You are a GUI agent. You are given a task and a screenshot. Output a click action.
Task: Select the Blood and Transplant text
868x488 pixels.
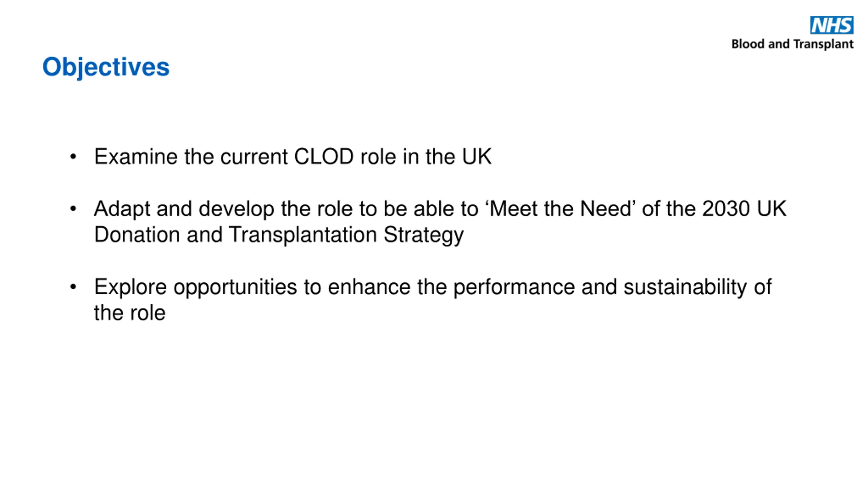click(x=792, y=44)
